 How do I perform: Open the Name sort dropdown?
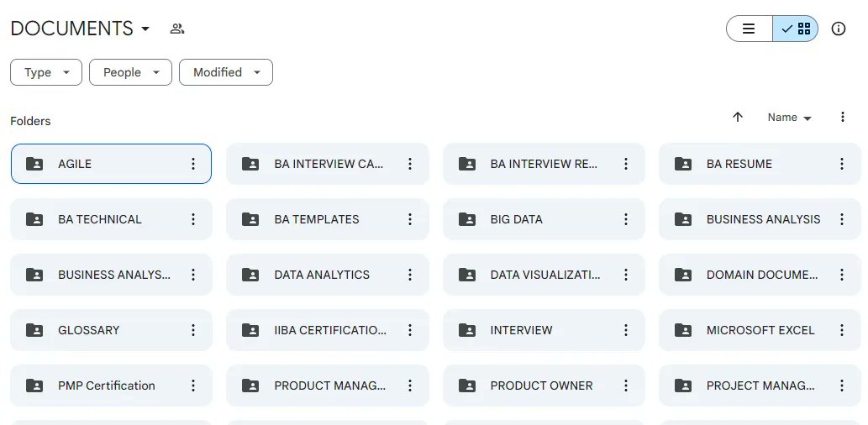tap(789, 118)
